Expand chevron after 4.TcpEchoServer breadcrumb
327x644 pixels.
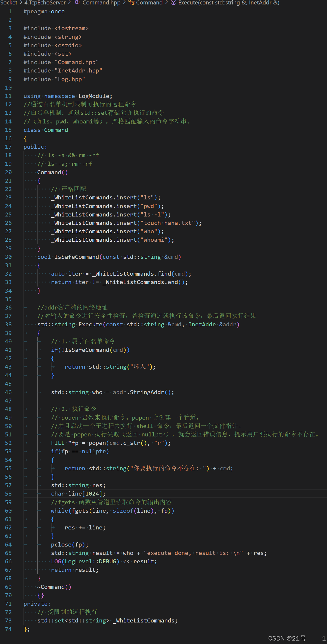point(70,2)
